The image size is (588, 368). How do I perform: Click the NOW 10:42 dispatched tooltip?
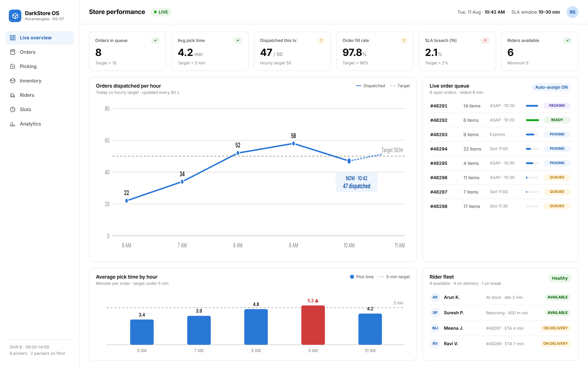356,182
